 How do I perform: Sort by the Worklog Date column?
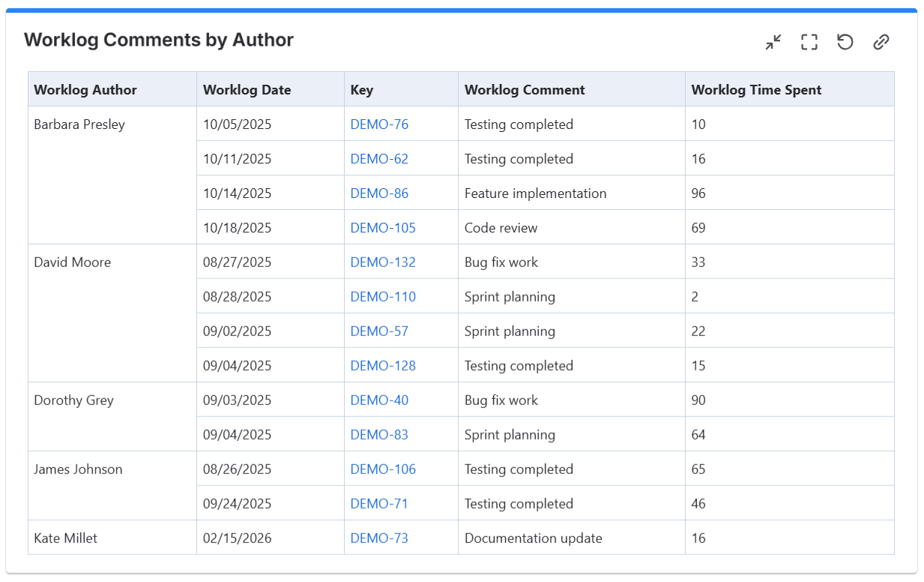[x=247, y=89]
